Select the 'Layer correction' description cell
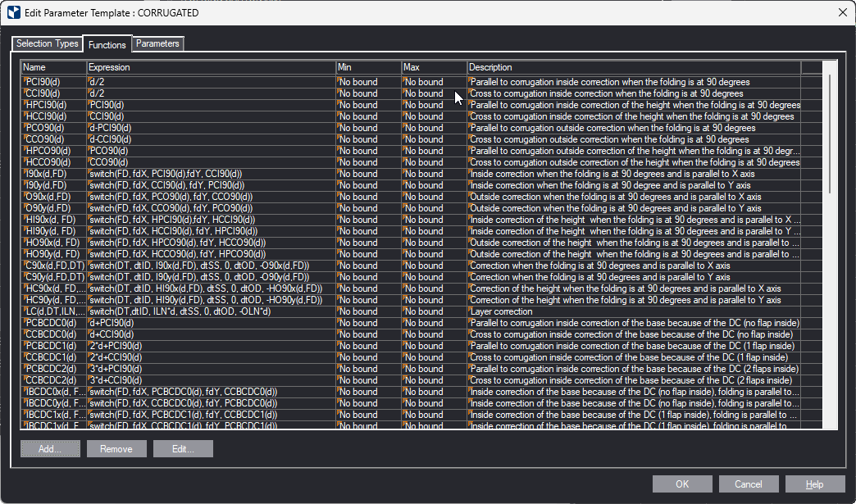The height and width of the screenshot is (504, 856). pyautogui.click(x=633, y=311)
